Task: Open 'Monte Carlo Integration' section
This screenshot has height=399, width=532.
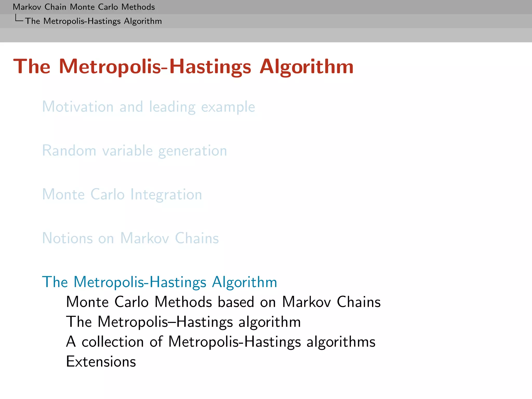Action: [x=122, y=194]
